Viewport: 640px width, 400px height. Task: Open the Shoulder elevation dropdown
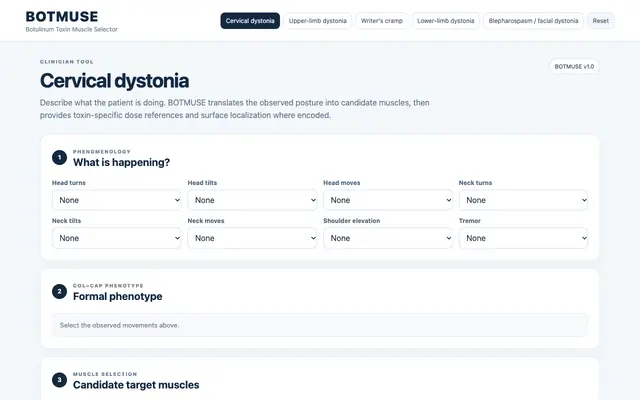point(388,238)
